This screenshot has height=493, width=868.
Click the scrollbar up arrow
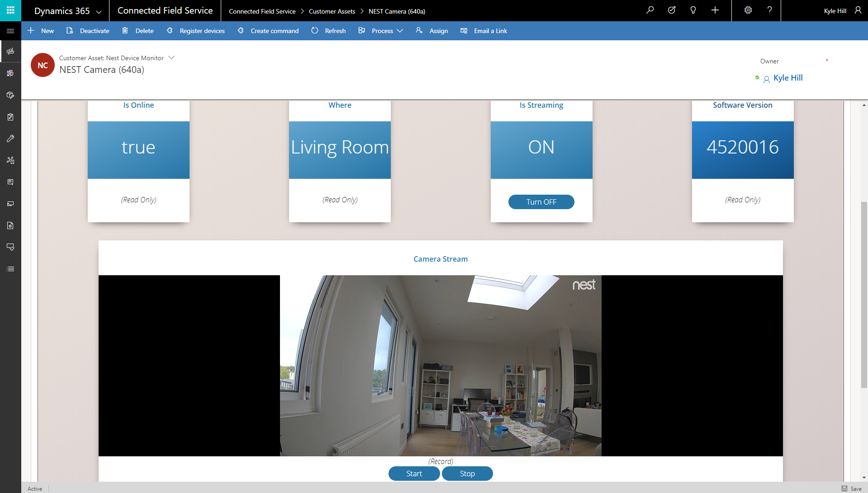coord(864,105)
